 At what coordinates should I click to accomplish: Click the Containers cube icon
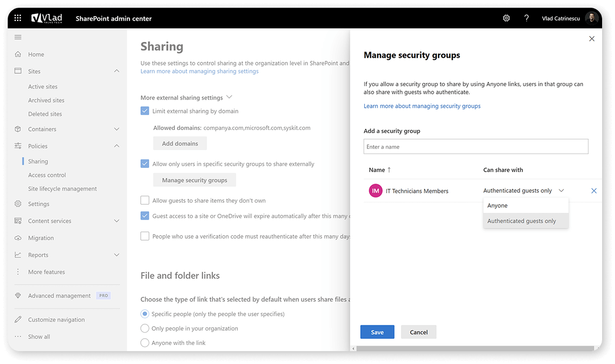pyautogui.click(x=18, y=129)
